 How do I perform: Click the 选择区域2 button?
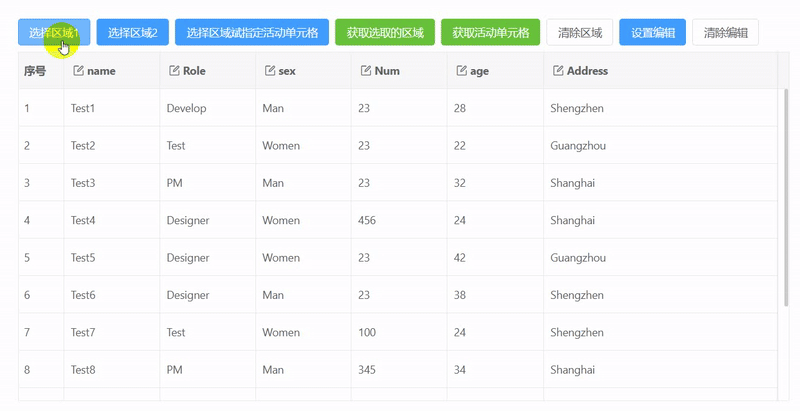point(133,33)
